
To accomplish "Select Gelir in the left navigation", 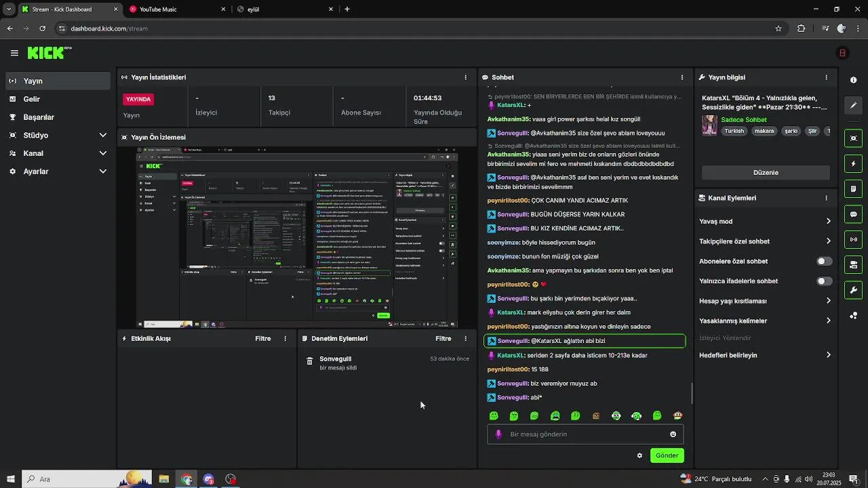I will (58, 99).
